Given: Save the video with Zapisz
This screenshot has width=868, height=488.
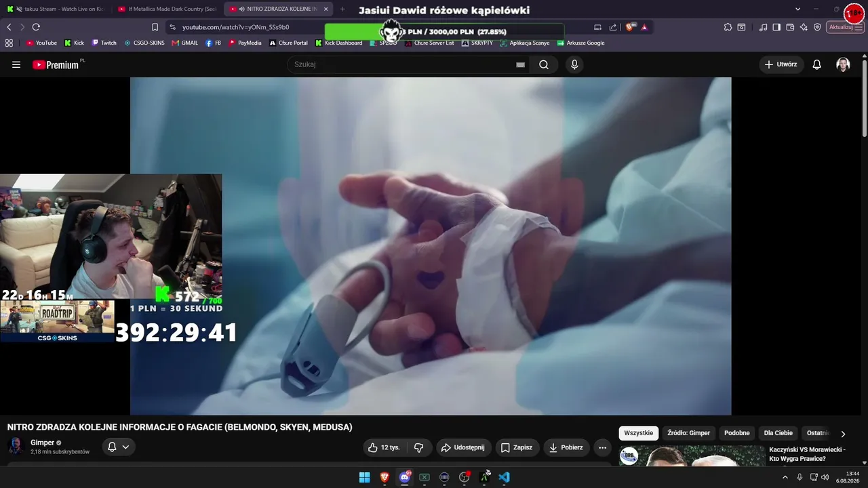Looking at the screenshot, I should 517,447.
